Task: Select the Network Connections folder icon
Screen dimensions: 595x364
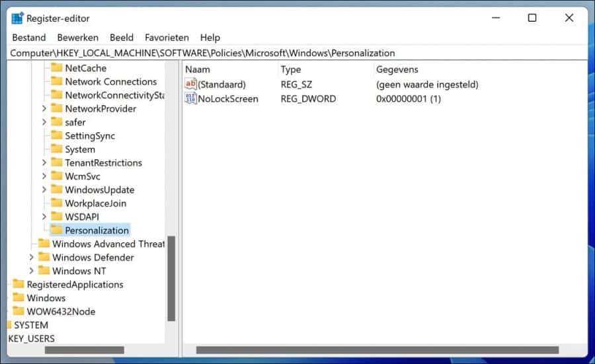Action: click(x=57, y=81)
